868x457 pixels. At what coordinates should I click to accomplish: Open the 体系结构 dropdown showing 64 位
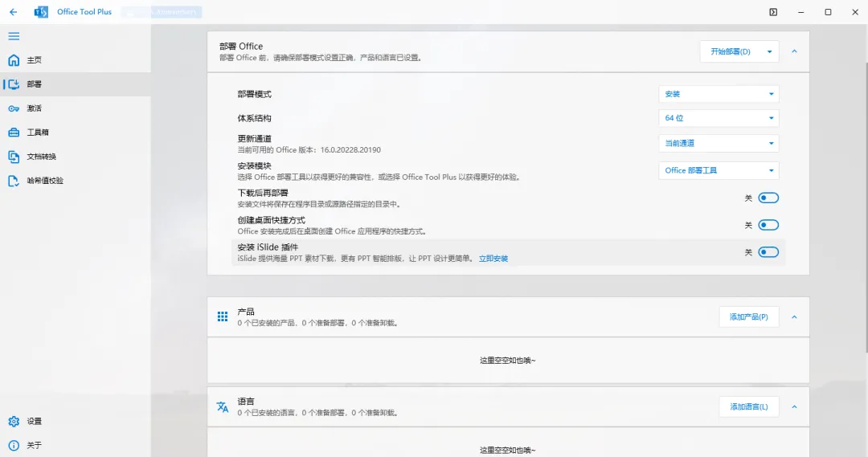tap(719, 118)
